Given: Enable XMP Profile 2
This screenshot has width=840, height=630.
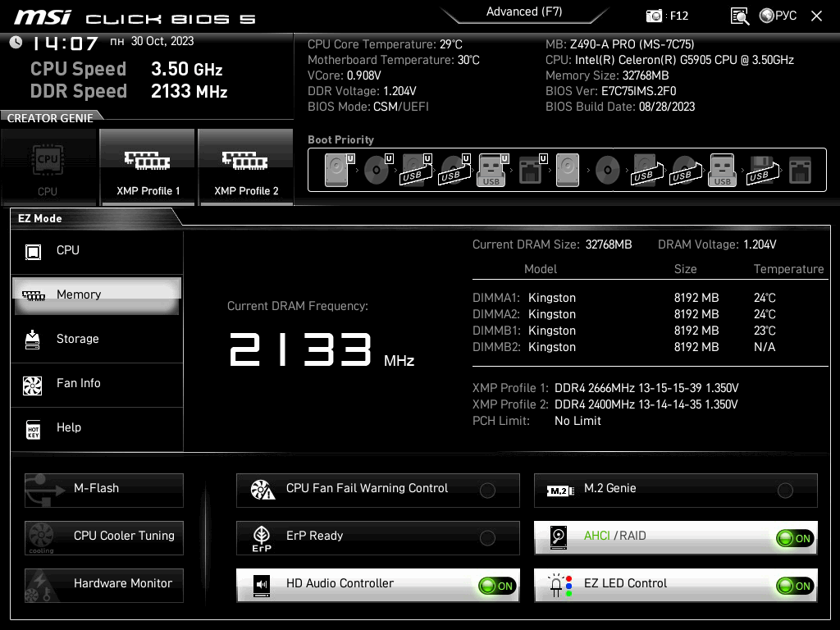Looking at the screenshot, I should pos(246,167).
